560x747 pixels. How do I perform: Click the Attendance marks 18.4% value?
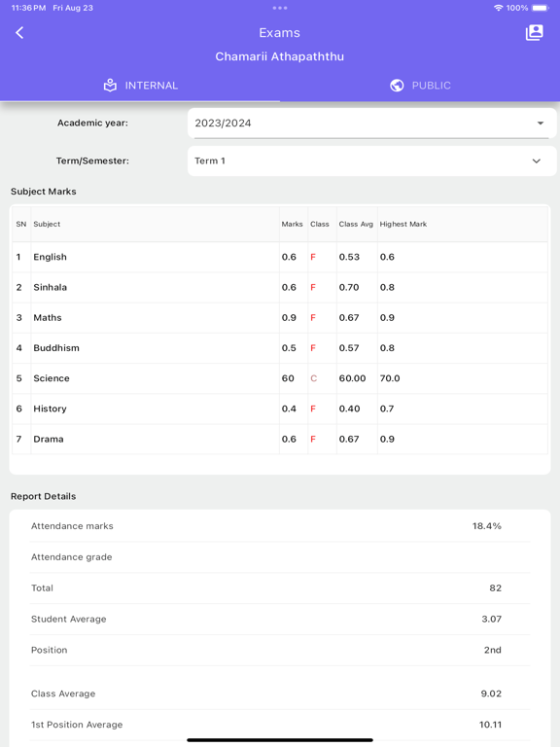(487, 526)
